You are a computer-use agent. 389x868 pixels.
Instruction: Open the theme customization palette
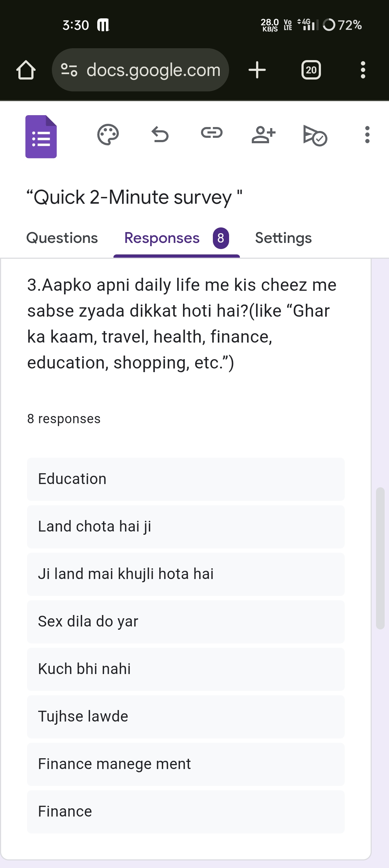tap(108, 135)
